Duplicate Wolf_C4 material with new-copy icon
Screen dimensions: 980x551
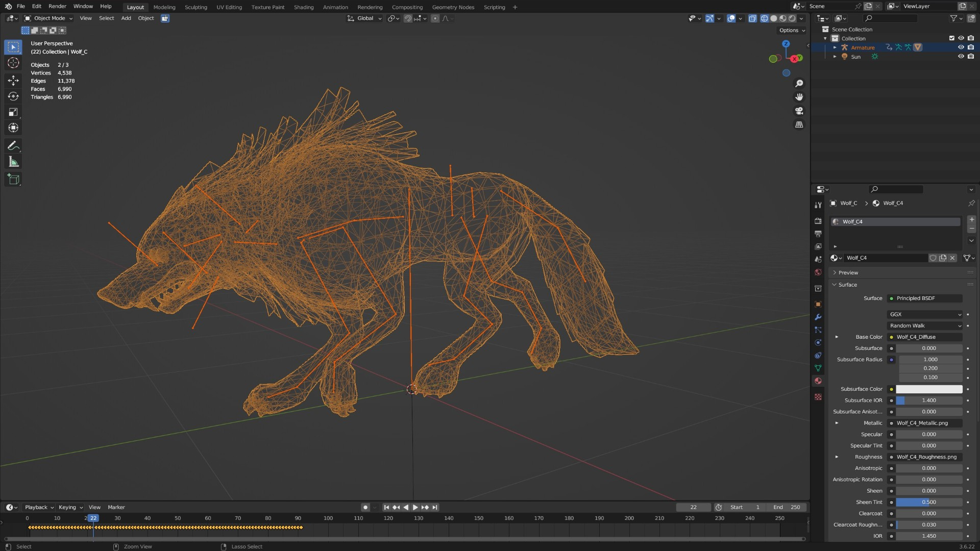(943, 258)
